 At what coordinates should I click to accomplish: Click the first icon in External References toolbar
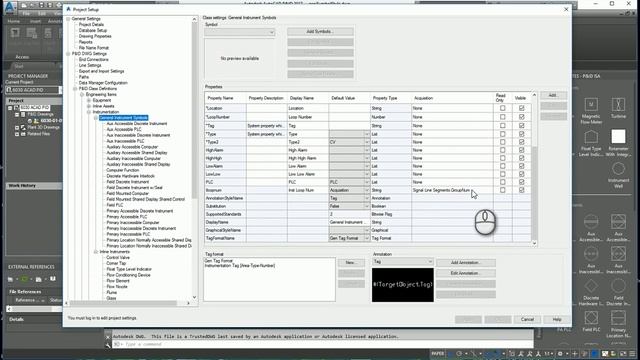(x=11, y=279)
